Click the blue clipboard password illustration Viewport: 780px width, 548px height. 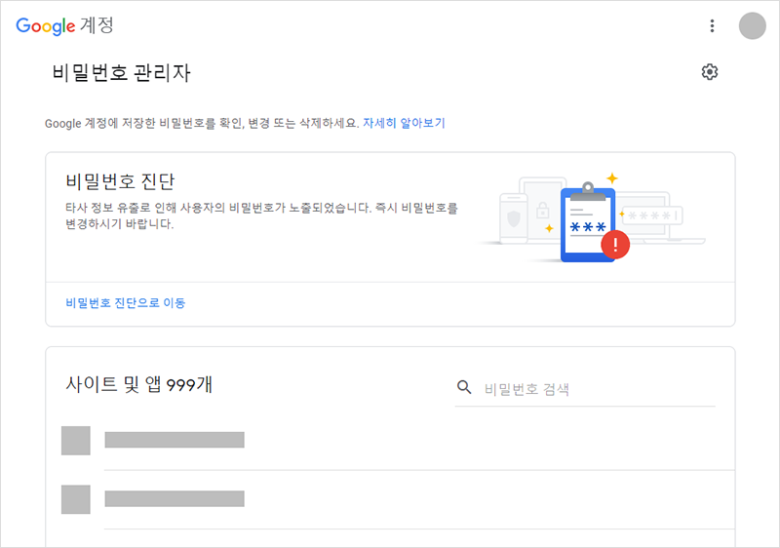tap(587, 224)
